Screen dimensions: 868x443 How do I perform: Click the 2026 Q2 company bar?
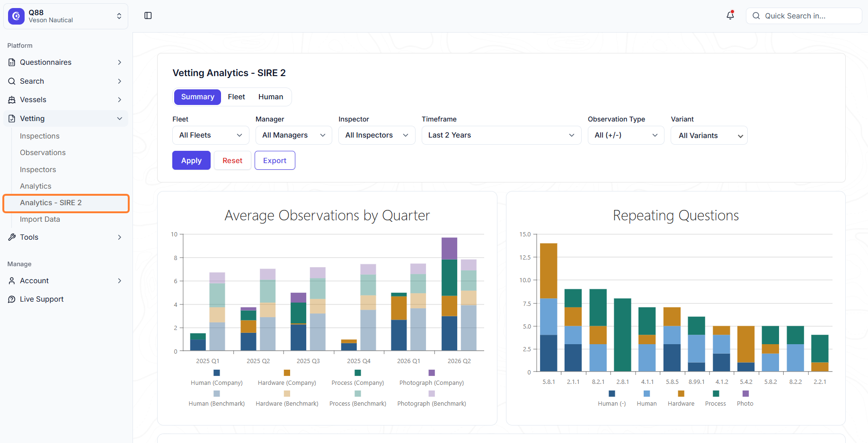point(449,294)
